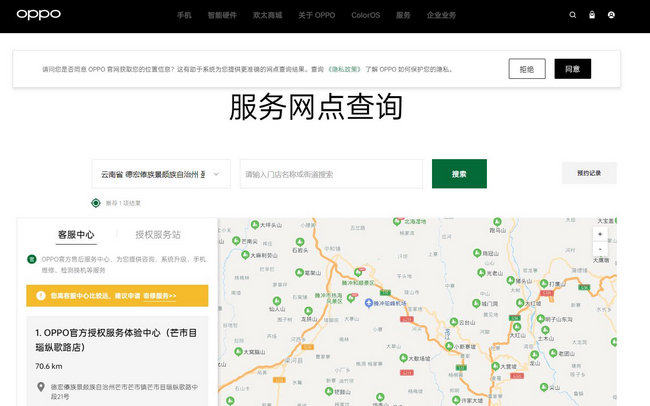Click the 70.6 km distance text

coord(49,366)
